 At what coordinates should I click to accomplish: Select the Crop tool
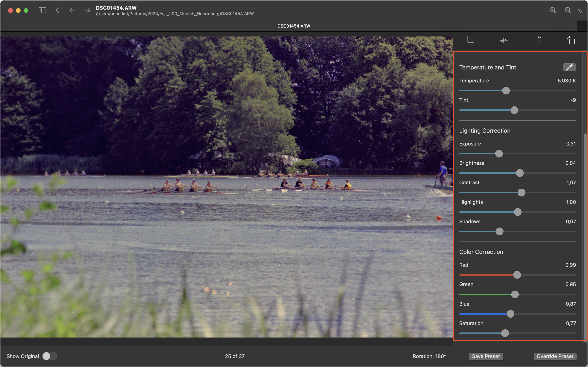click(470, 40)
